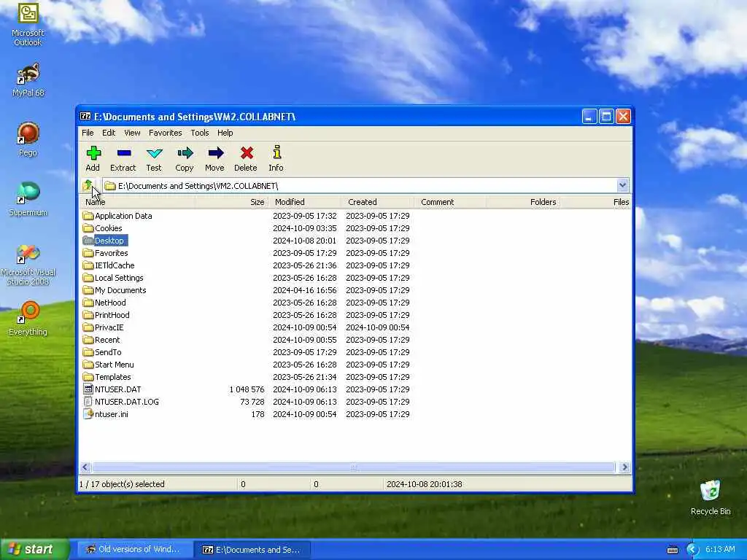Screen dimensions: 747x560
Task: Open the View menu
Action: click(132, 133)
